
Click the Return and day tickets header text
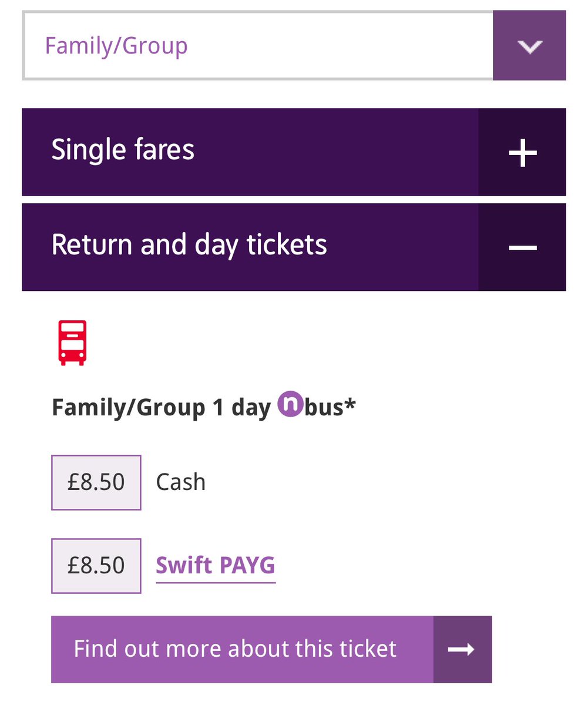click(189, 245)
